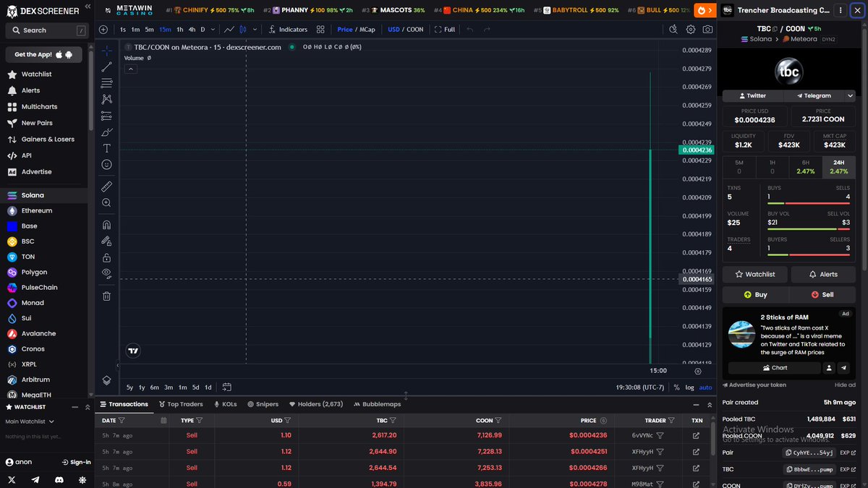Screen dimensions: 868x488
Task: Delete drawings with trash icon
Action: (x=107, y=296)
